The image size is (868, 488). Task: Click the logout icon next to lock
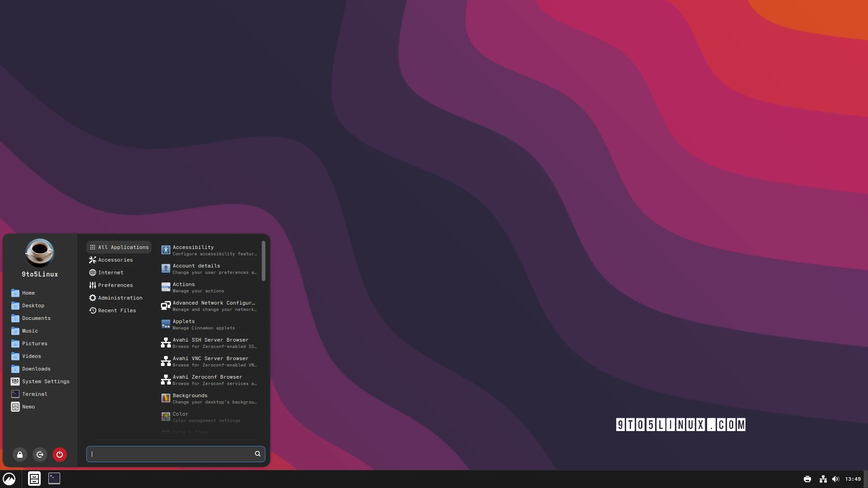(x=39, y=455)
